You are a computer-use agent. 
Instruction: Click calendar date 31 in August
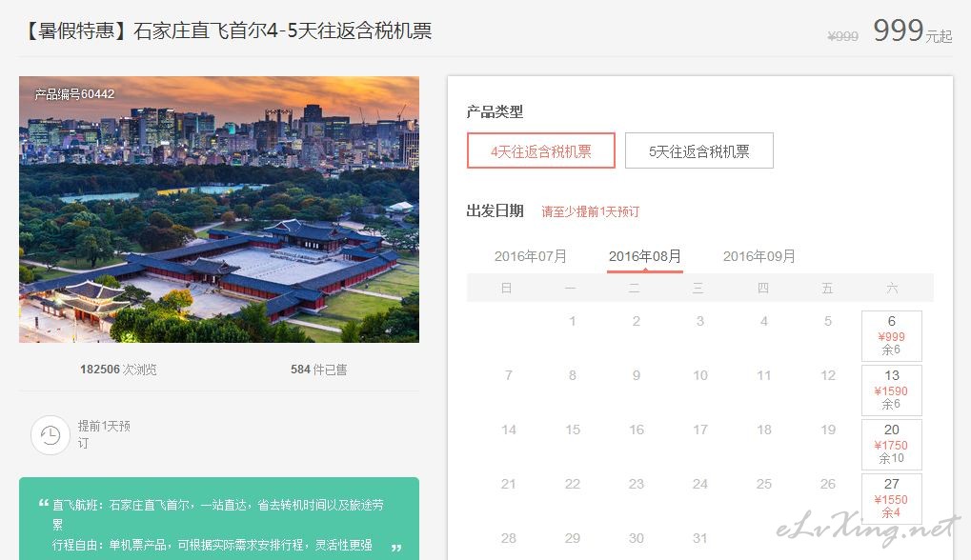pos(699,538)
